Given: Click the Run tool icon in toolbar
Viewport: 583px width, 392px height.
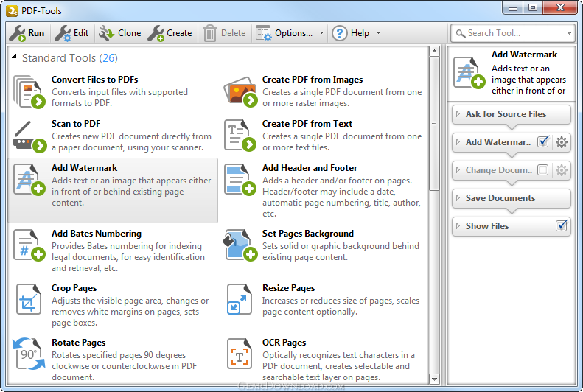Looking at the screenshot, I should [x=17, y=33].
